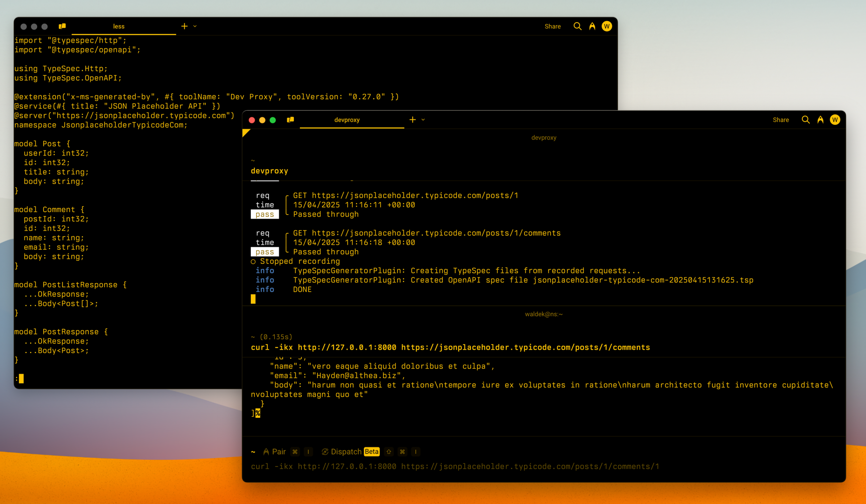Image resolution: width=866 pixels, height=504 pixels.
Task: Switch to the devproxy tab
Action: pos(347,120)
